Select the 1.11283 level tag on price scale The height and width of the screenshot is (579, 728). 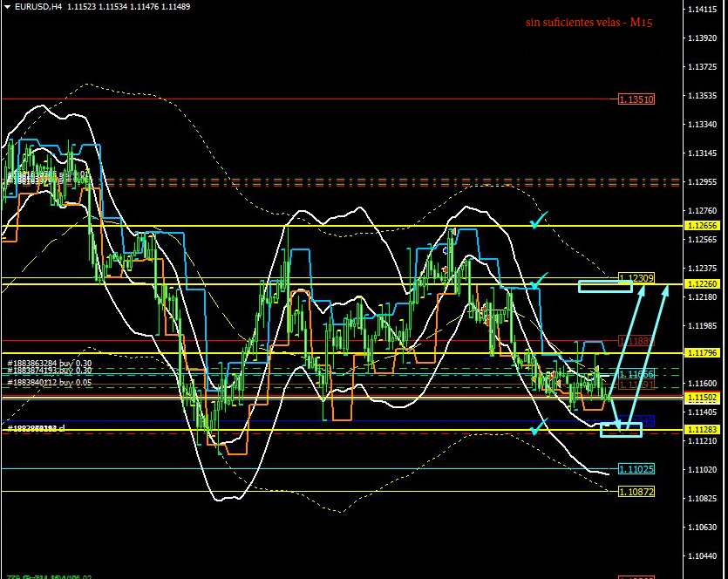tap(702, 430)
